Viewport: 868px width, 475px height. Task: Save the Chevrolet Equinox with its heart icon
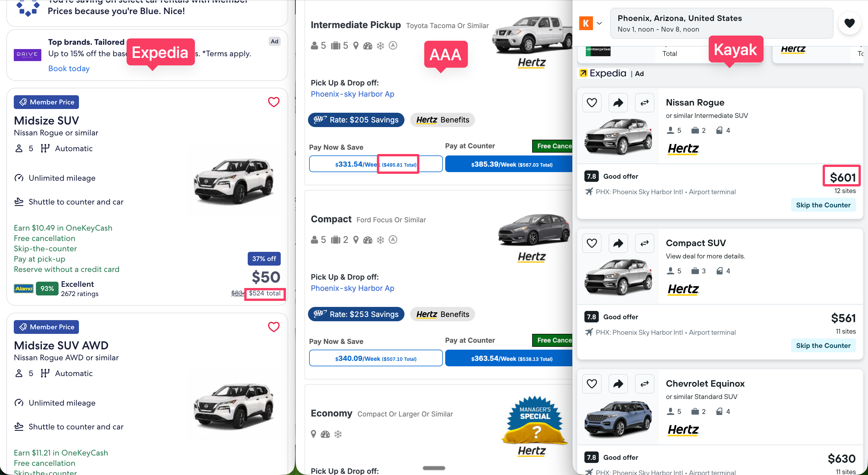(592, 384)
